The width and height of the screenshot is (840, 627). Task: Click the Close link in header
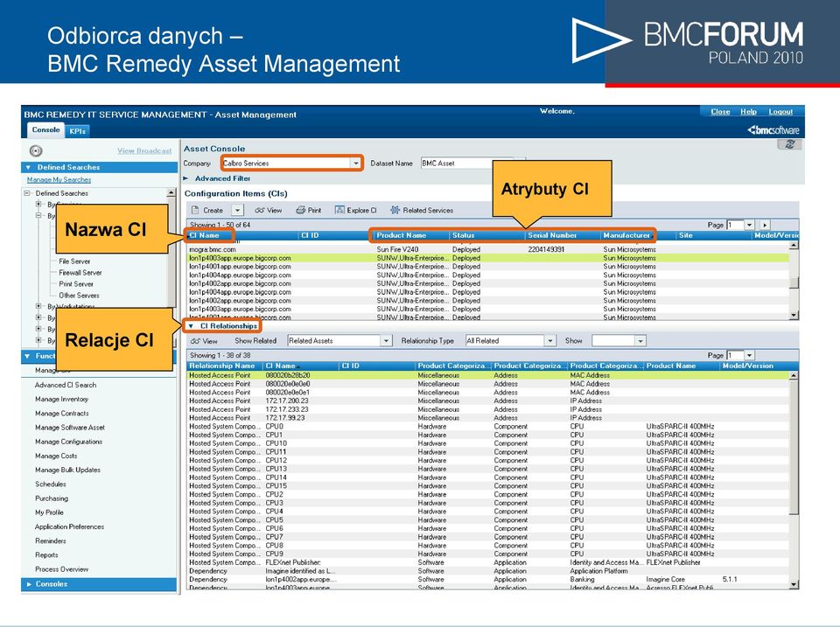coord(720,111)
